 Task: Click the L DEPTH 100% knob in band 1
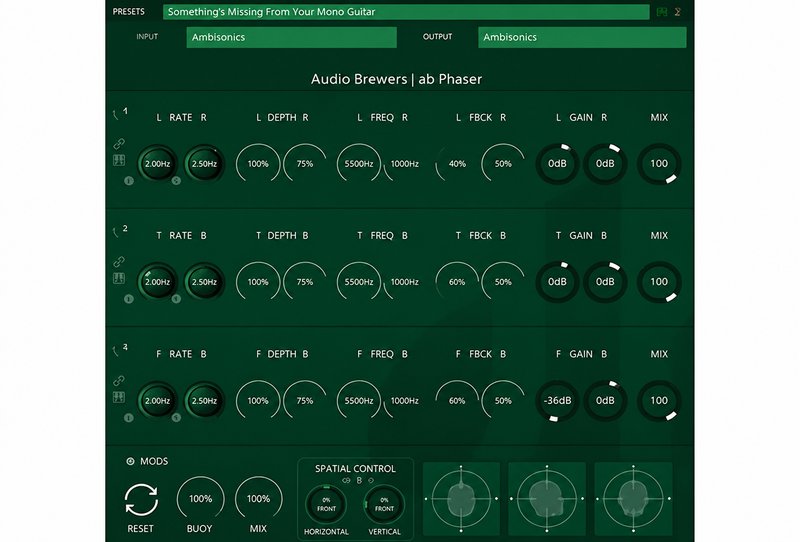click(258, 164)
